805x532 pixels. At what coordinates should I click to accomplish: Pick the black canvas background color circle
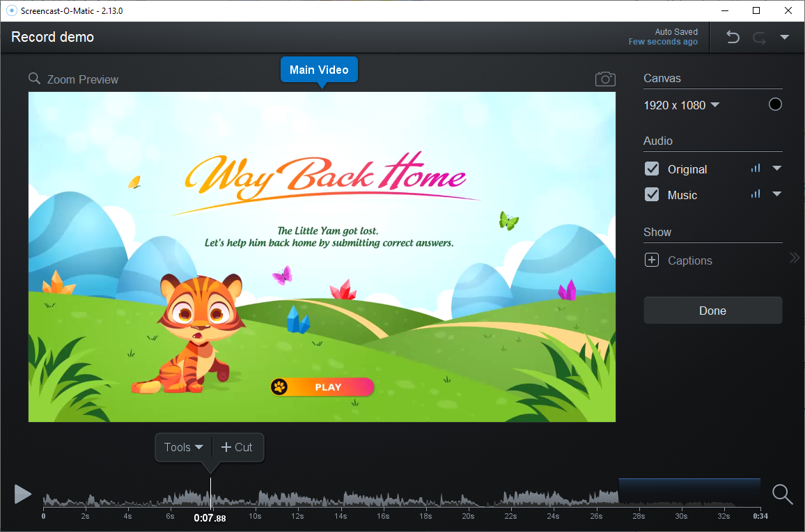[x=775, y=104]
